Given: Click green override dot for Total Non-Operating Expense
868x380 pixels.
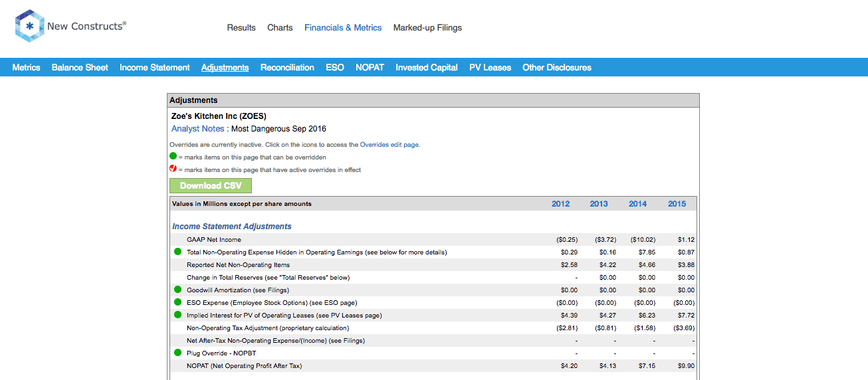Looking at the screenshot, I should tap(177, 252).
